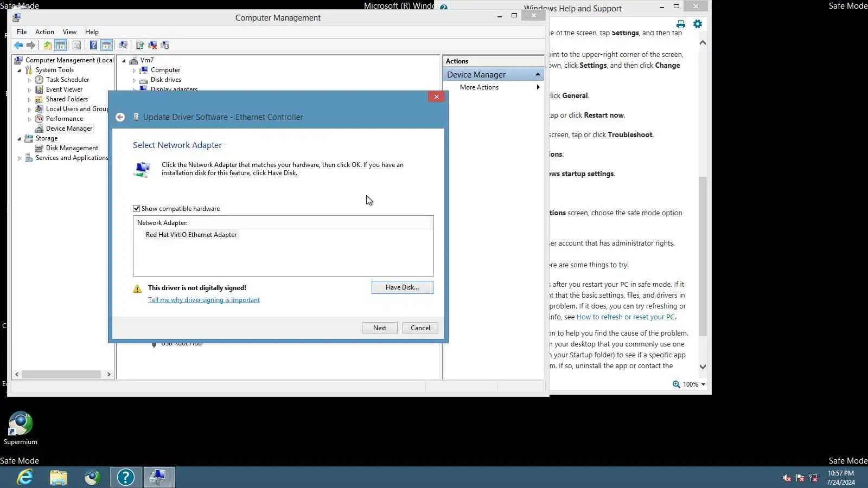Click the Uninstall device toolbar icon
This screenshot has height=488, width=868.
[152, 46]
